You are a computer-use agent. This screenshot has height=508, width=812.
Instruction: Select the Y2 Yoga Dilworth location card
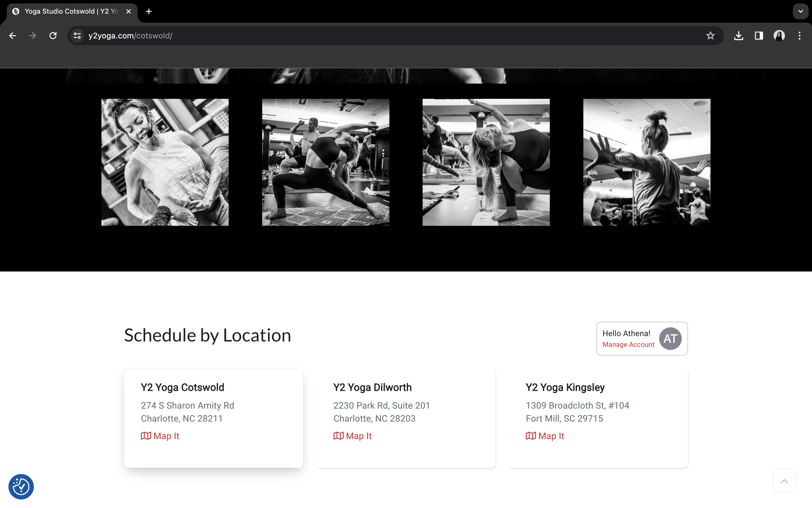click(x=406, y=418)
